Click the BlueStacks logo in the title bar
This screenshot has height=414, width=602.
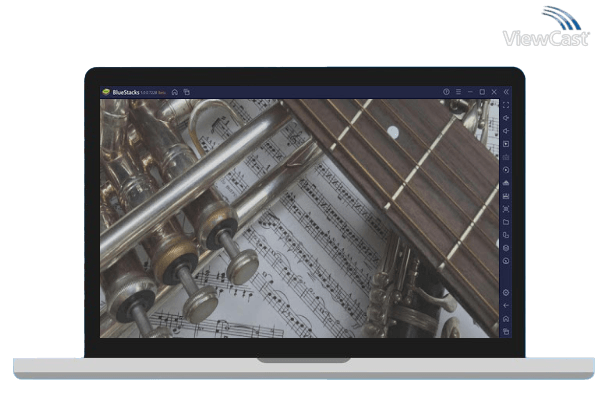(x=106, y=92)
